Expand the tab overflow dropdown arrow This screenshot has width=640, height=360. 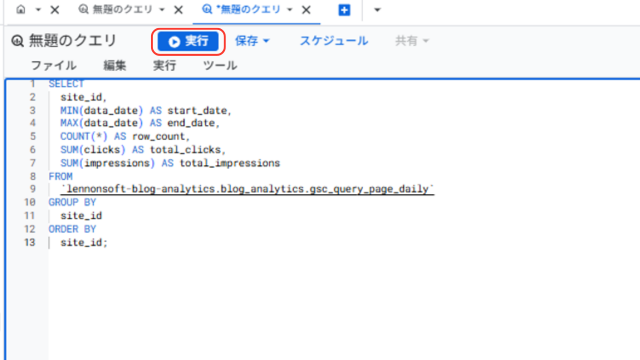pos(377,10)
